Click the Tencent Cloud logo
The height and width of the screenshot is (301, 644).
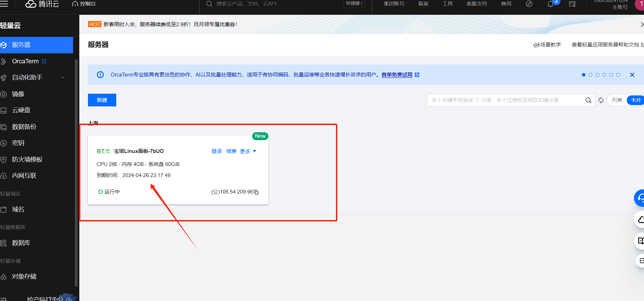(42, 4)
